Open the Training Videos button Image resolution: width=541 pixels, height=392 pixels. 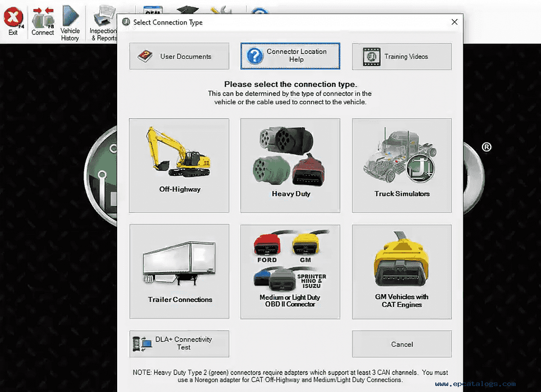(x=401, y=56)
